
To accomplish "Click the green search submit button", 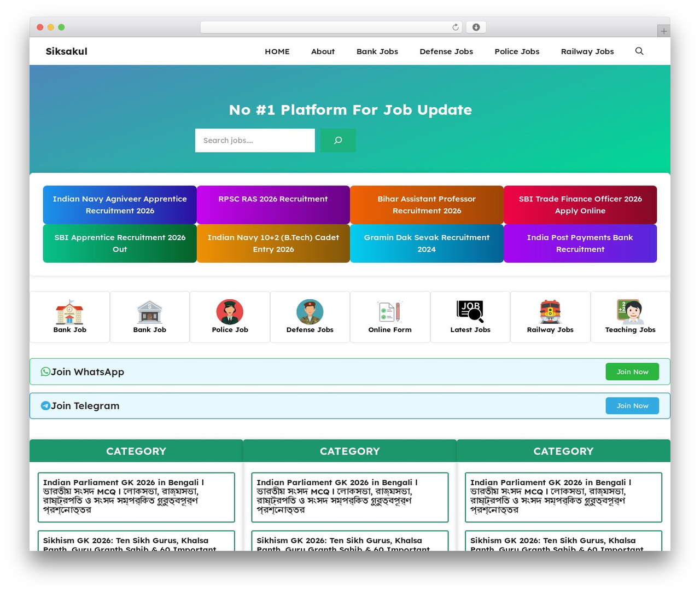I will click(x=338, y=141).
